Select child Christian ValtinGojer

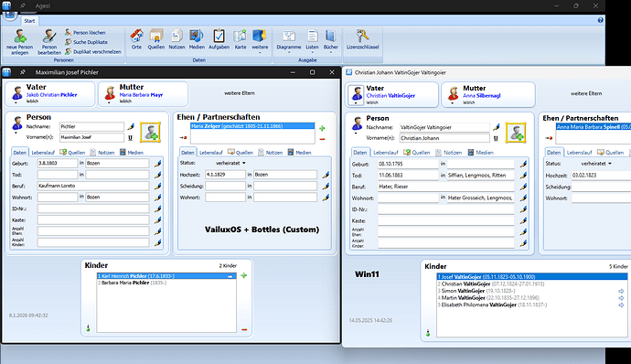click(532, 284)
